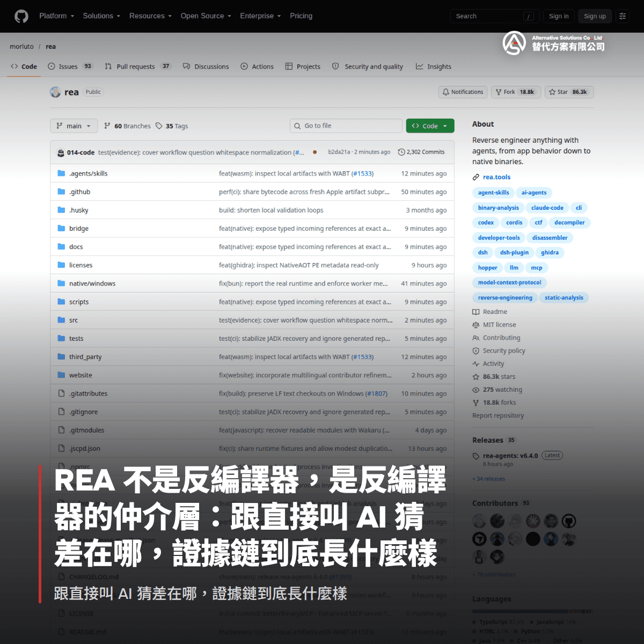Viewport: 644px width, 644px height.
Task: Open the website folder
Action: click(x=80, y=375)
